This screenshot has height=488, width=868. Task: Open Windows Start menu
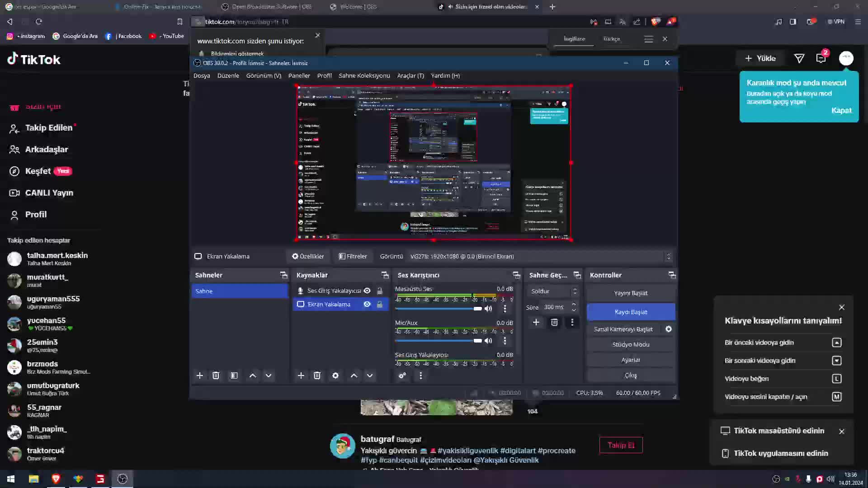tap(11, 479)
